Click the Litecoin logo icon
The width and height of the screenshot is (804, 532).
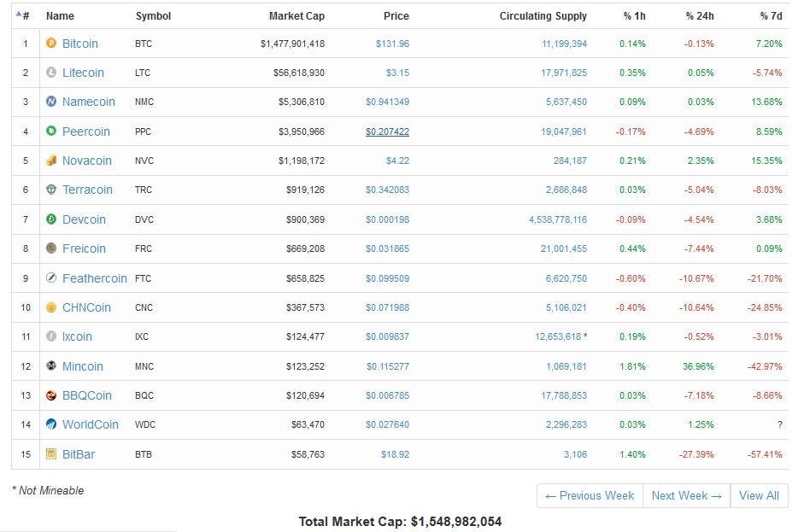50,73
